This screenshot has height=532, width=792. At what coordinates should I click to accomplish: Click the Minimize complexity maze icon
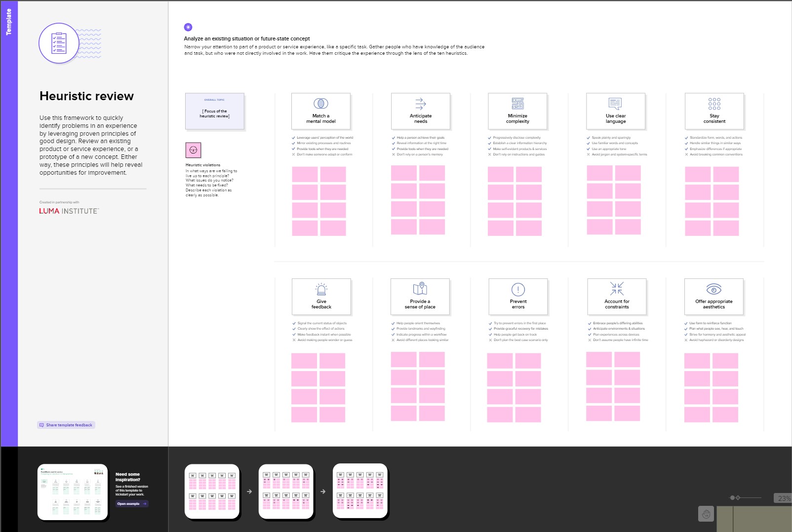point(517,104)
